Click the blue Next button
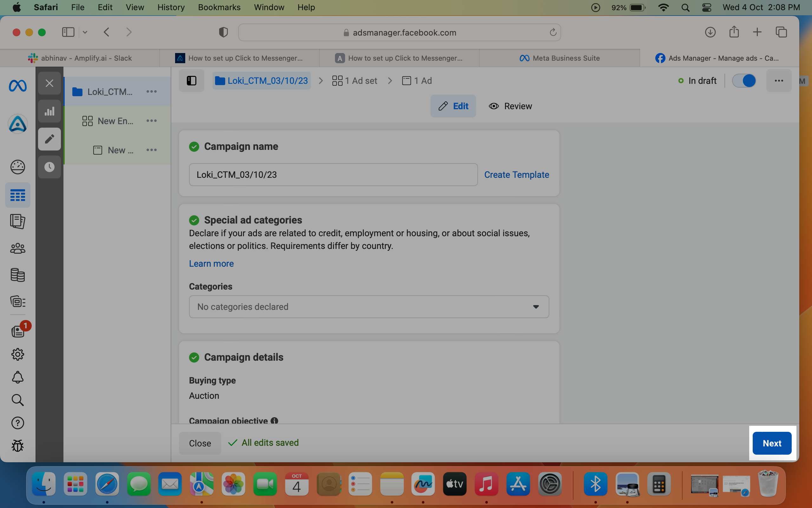 772,443
